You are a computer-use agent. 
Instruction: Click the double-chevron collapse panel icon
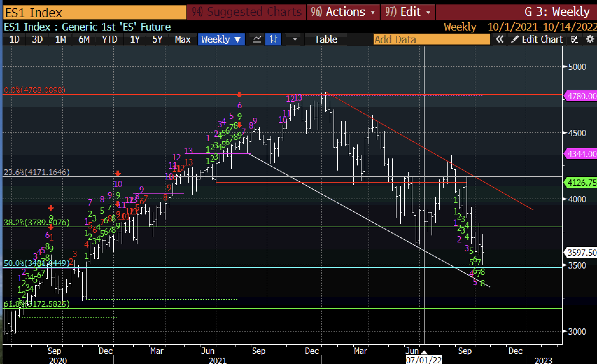(500, 39)
